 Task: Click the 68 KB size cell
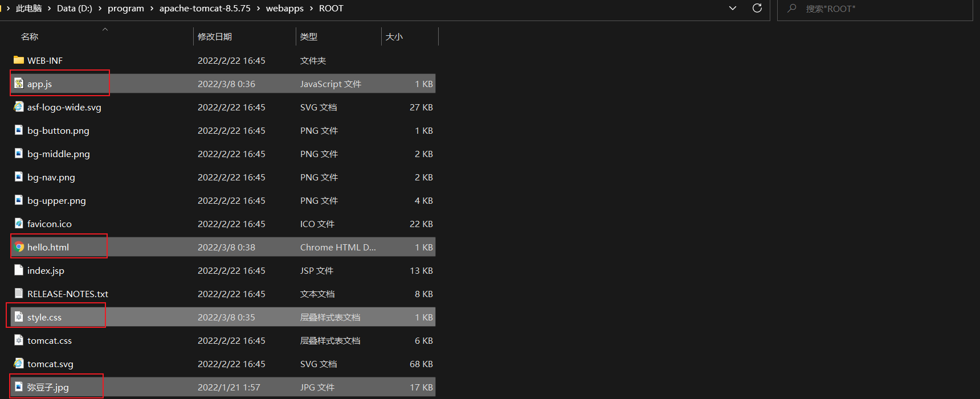421,364
